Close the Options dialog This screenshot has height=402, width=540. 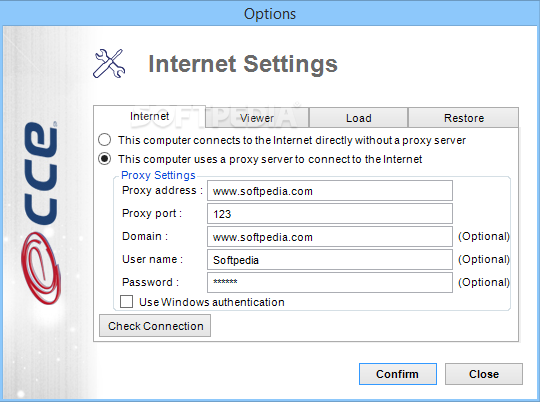pos(484,374)
